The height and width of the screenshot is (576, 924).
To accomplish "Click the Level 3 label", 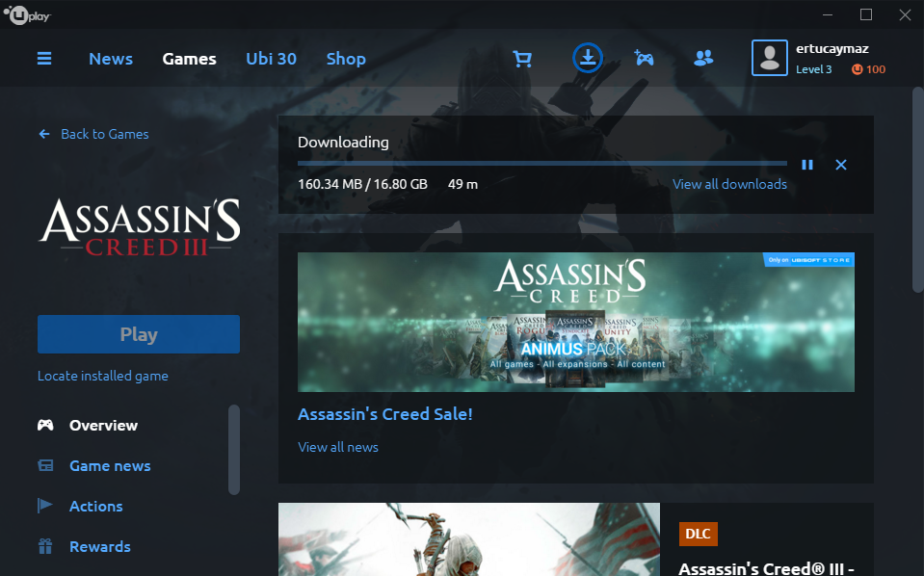I will (x=814, y=69).
